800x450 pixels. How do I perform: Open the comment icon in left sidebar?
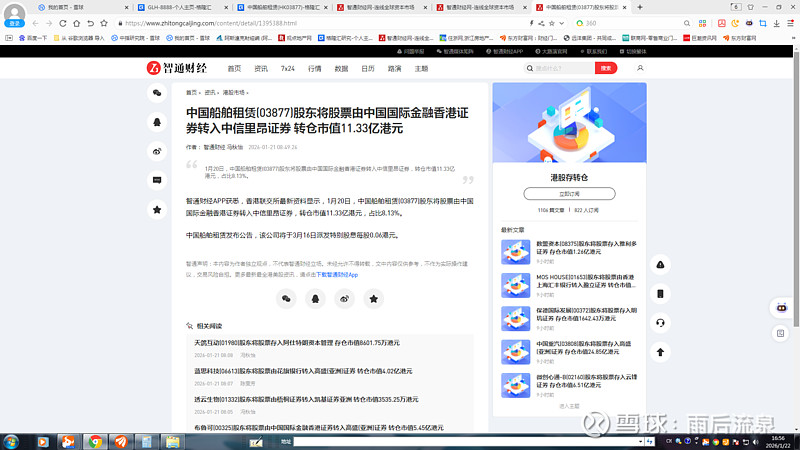(x=157, y=180)
